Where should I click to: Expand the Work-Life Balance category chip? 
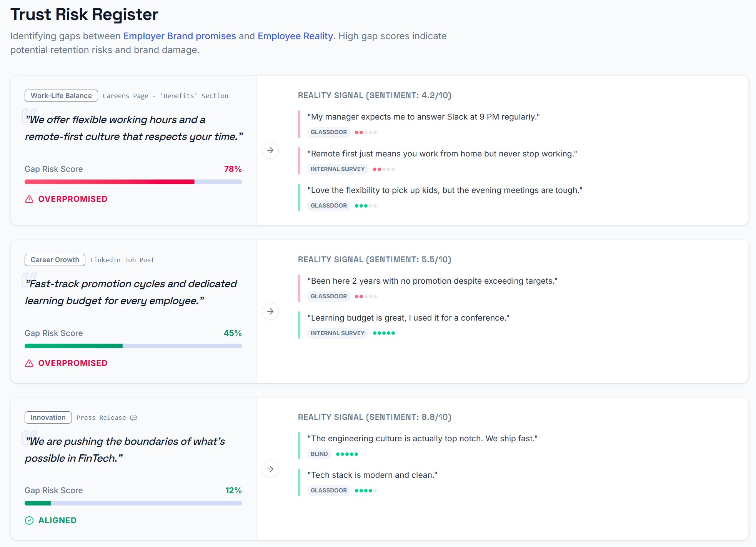coord(61,95)
